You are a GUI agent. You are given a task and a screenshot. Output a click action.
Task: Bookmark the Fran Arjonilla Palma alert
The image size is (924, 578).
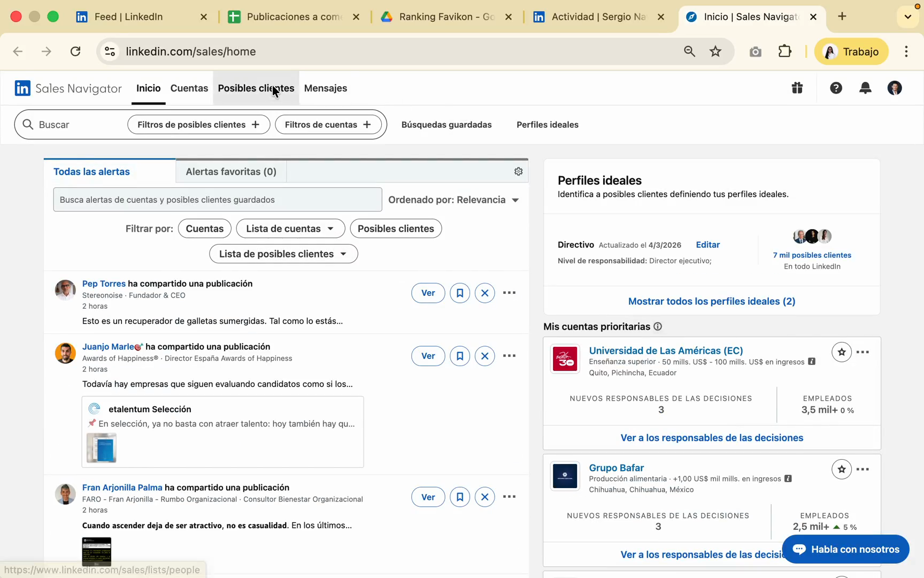click(x=460, y=497)
